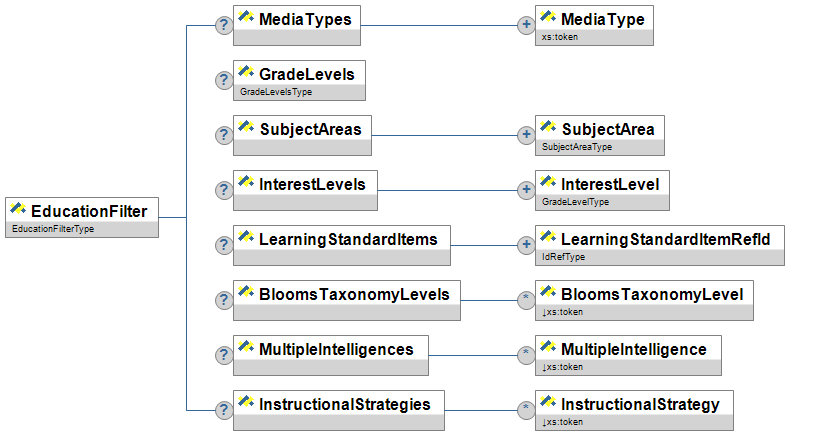Expand the plus marker before InterestLevel
825x435 pixels.
[x=526, y=190]
